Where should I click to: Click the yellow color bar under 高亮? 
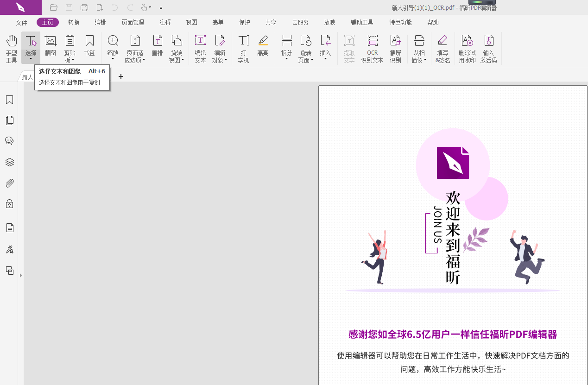(x=263, y=45)
